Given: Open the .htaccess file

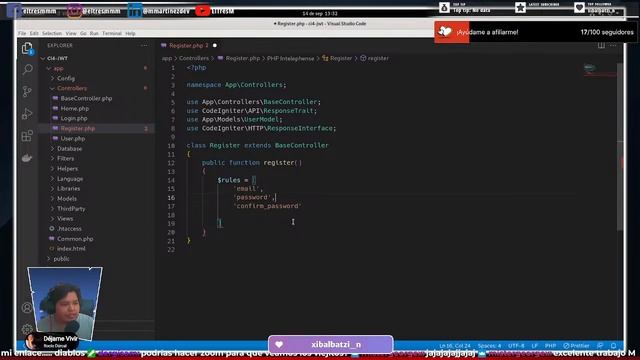Looking at the screenshot, I should tap(69, 229).
